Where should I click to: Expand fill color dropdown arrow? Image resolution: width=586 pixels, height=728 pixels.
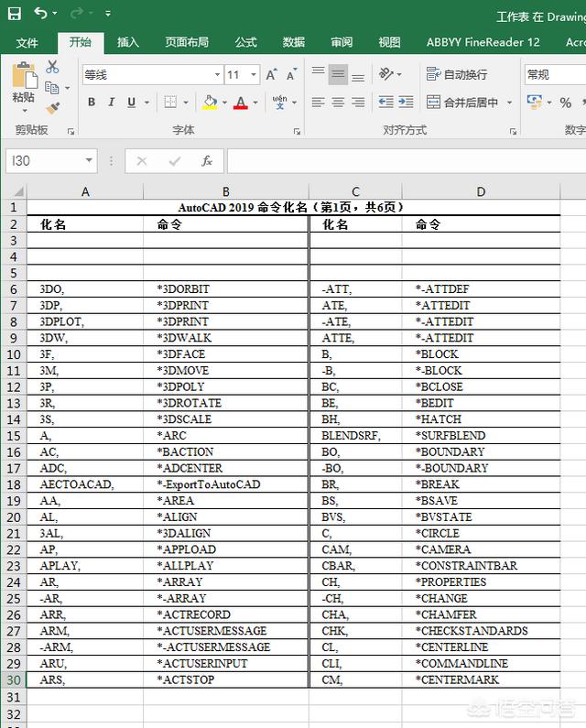coord(224,103)
